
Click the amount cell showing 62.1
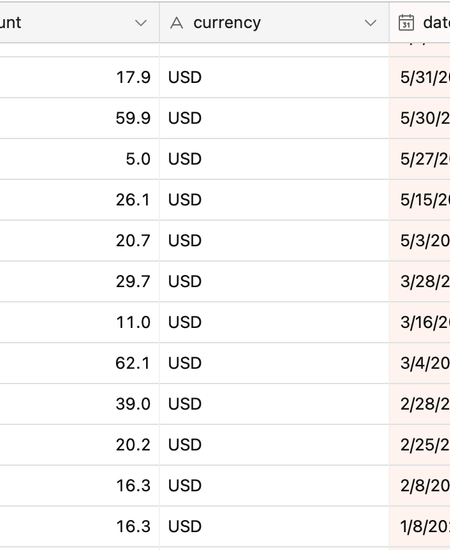[80, 363]
